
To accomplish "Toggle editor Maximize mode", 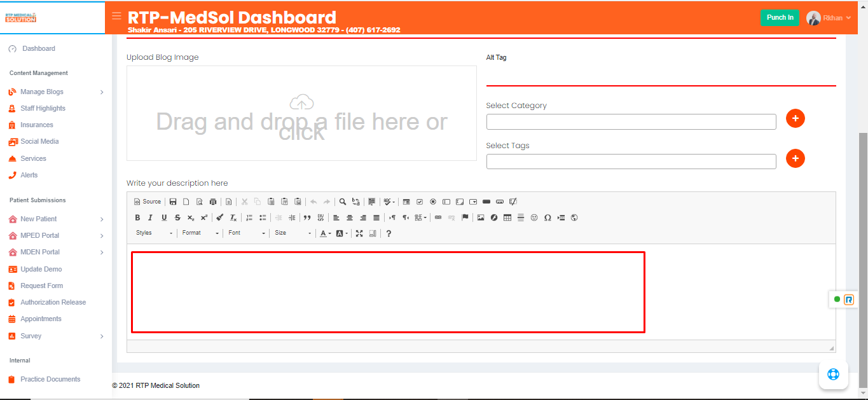I will tap(359, 233).
